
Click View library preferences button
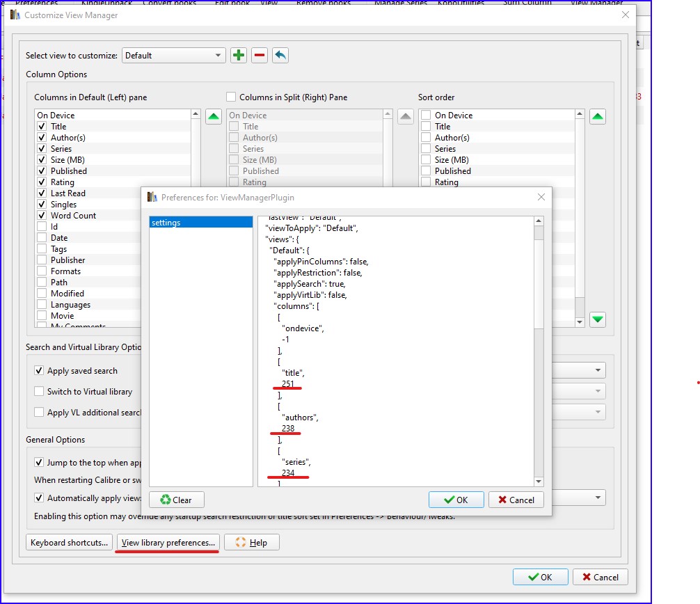point(168,542)
